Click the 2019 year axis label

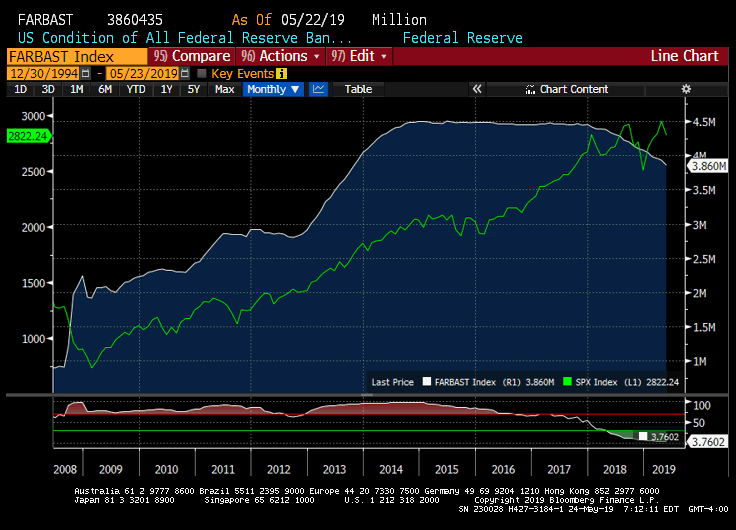663,469
